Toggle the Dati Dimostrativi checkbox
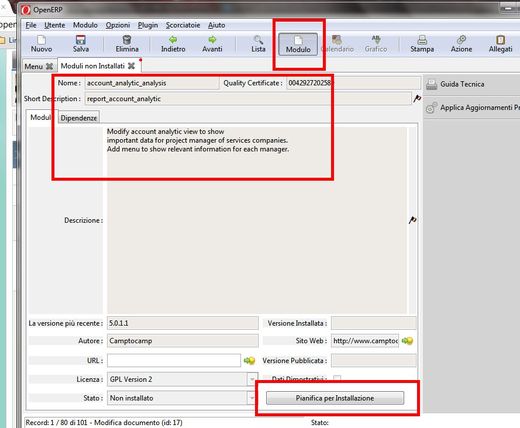 point(337,379)
